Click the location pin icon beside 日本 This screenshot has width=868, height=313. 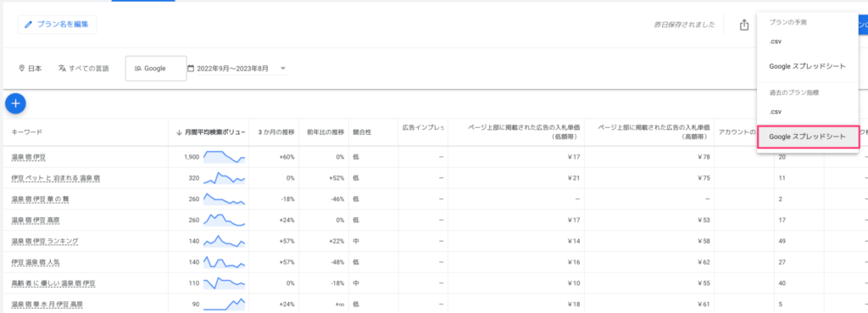coord(22,69)
